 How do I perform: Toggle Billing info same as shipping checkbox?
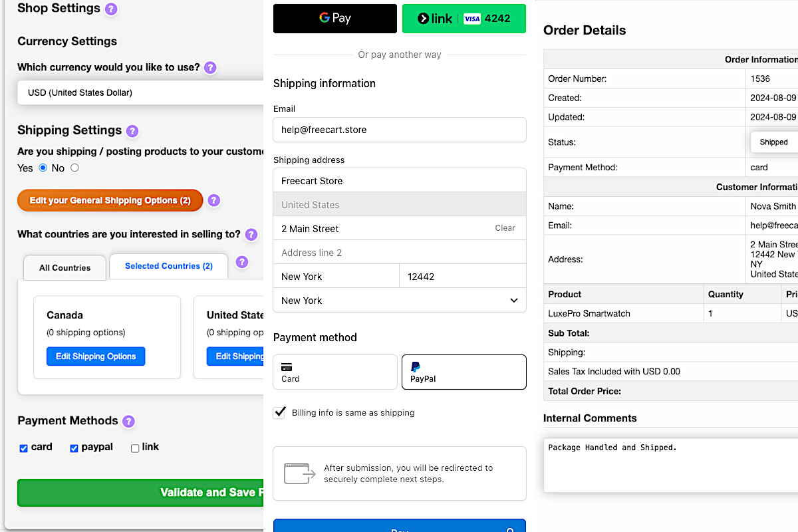point(280,412)
